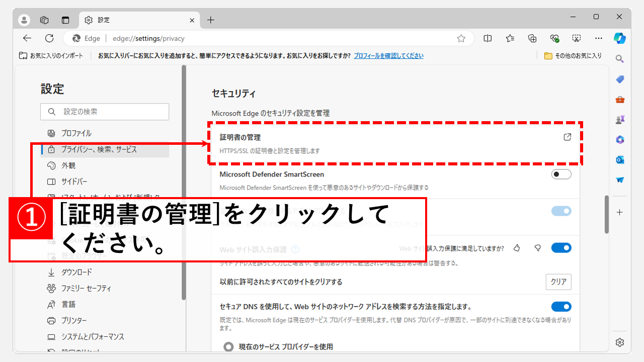
Task: Open the browser settings menu with ... icon
Action: pos(598,38)
